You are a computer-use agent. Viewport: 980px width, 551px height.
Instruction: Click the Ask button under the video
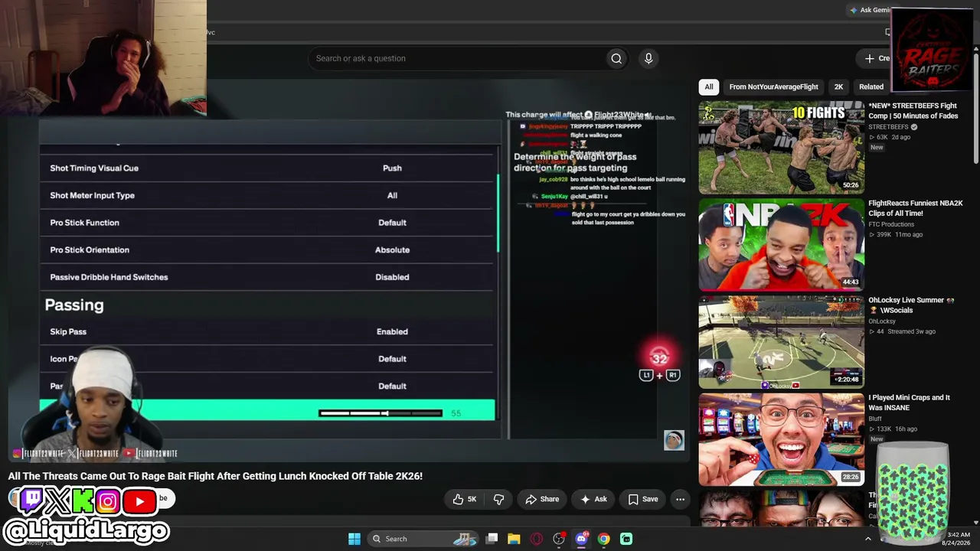(593, 499)
